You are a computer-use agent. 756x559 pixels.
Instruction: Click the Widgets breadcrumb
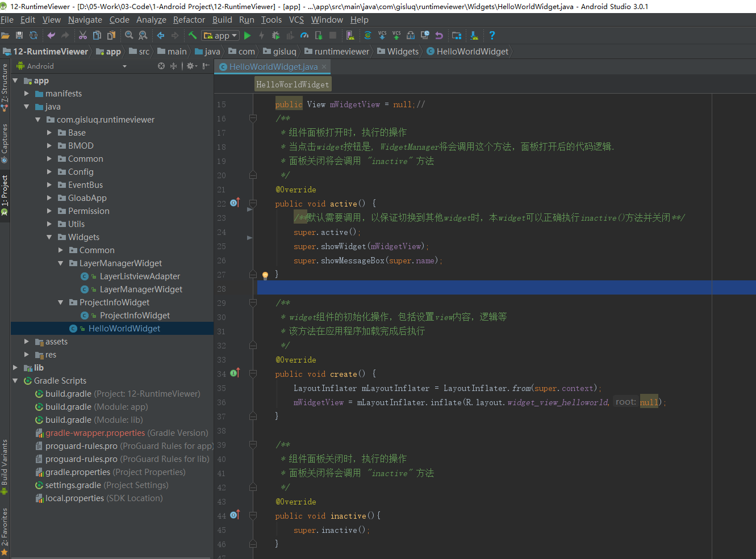[x=398, y=51]
